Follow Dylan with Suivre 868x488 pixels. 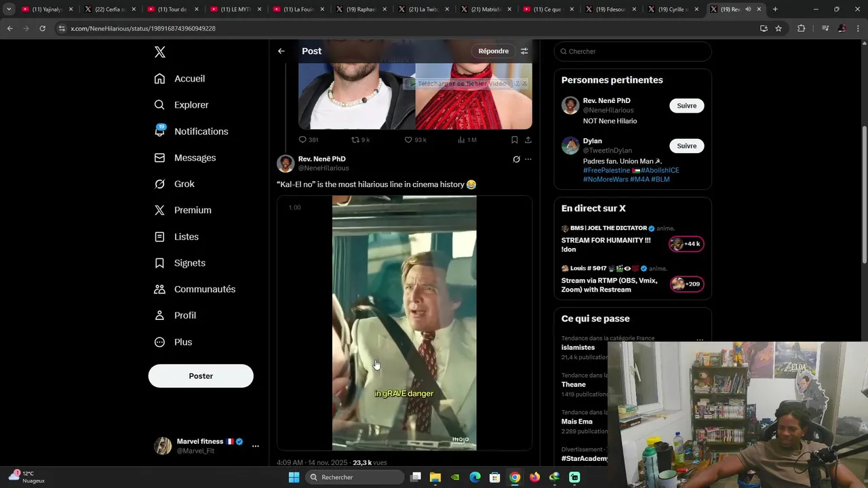click(686, 146)
